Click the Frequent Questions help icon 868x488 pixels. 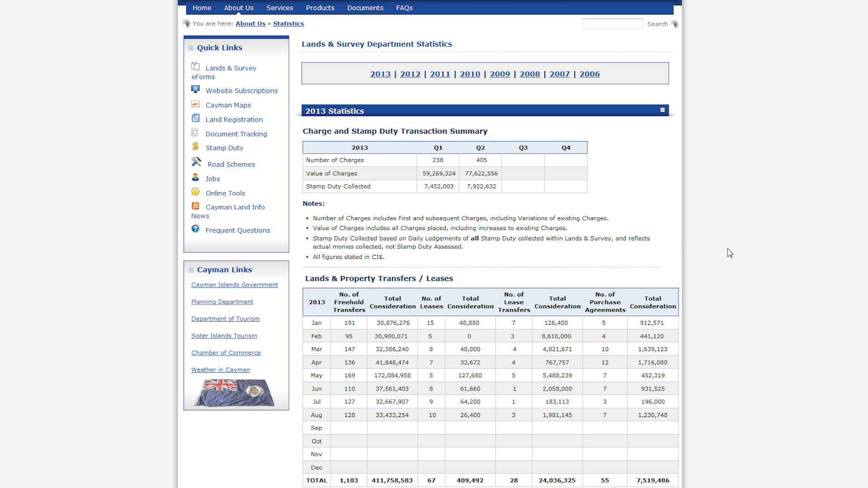pyautogui.click(x=195, y=229)
